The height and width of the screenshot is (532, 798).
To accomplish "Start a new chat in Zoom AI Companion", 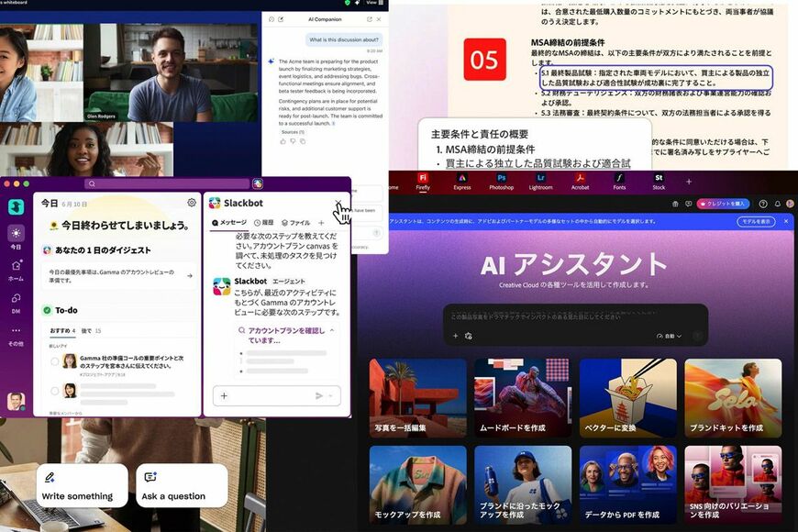I will pos(281,19).
